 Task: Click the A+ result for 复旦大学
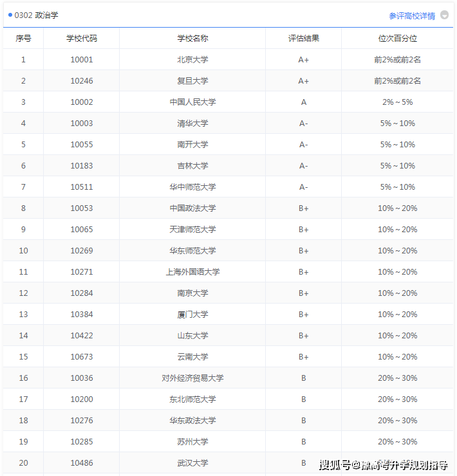[x=304, y=81]
